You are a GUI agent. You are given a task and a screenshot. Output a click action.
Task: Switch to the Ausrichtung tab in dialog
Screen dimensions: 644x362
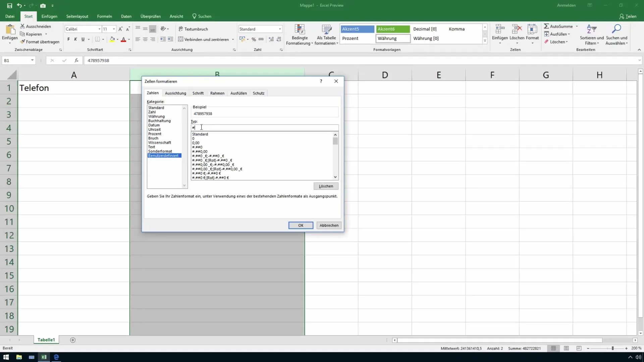point(175,93)
